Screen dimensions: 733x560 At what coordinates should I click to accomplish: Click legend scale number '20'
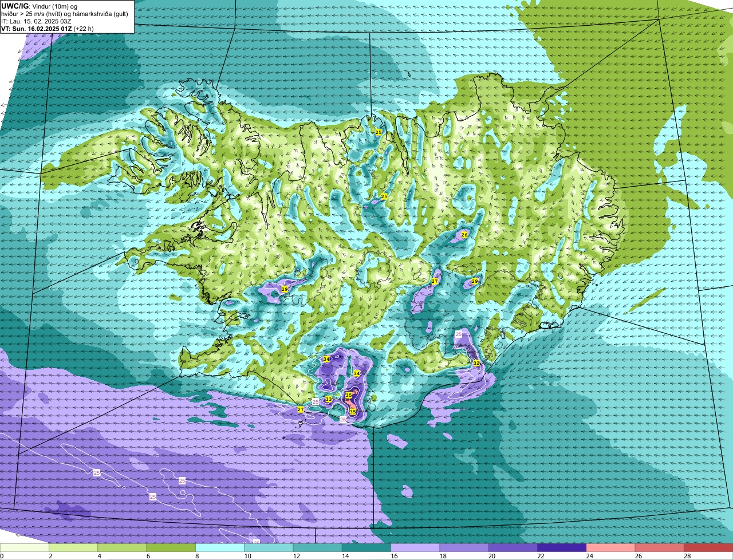(x=491, y=556)
